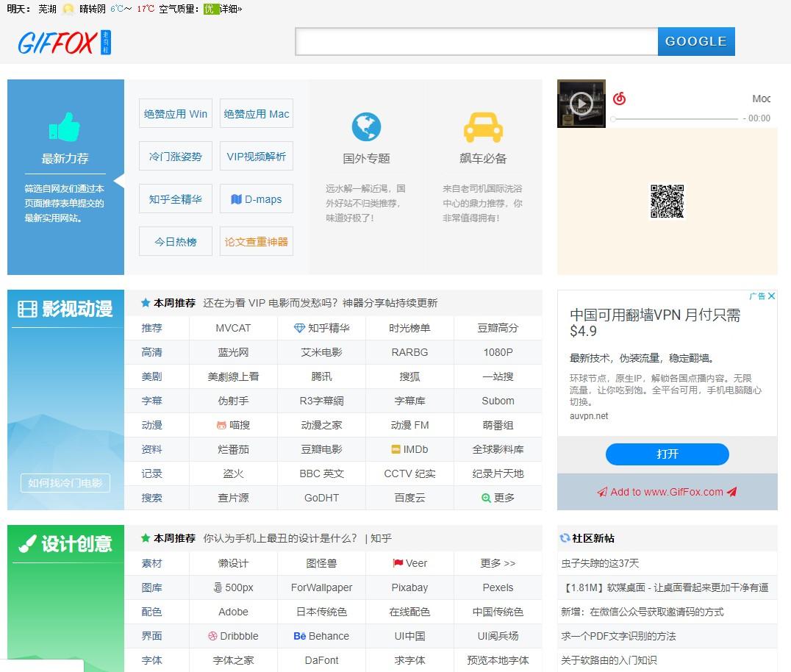Click the thumbs-up 最新力荐 icon
This screenshot has width=791, height=672.
pyautogui.click(x=65, y=127)
